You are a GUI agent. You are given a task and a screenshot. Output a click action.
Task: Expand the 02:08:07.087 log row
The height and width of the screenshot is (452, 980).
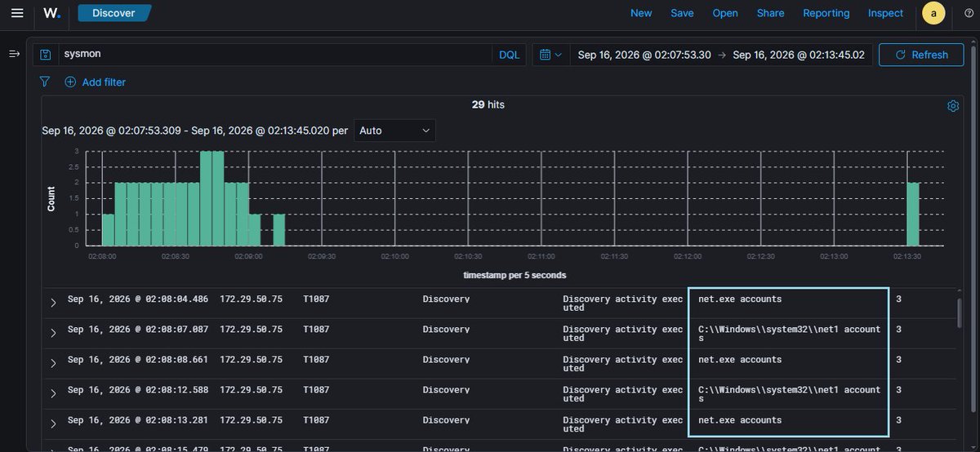(x=53, y=333)
